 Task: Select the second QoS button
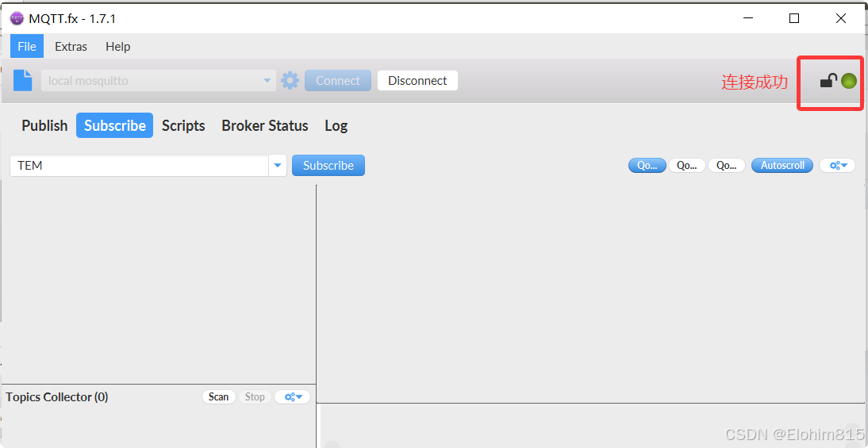coord(687,165)
